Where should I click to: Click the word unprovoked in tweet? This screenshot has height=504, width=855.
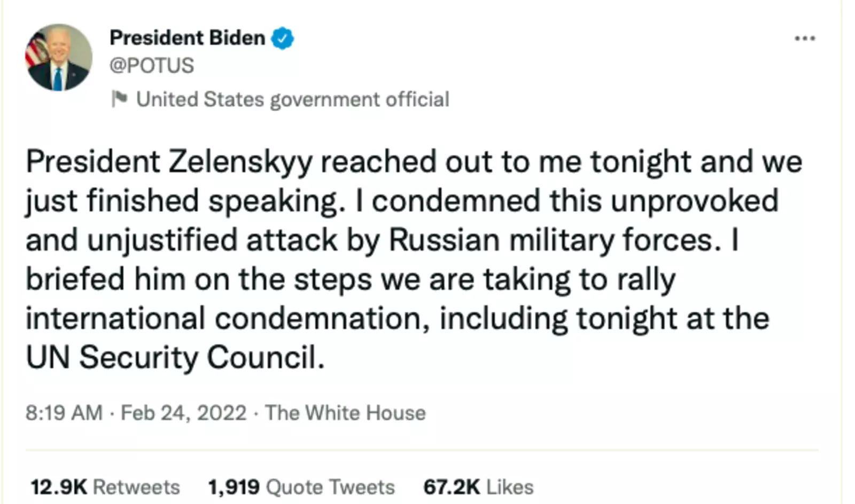pos(694,201)
